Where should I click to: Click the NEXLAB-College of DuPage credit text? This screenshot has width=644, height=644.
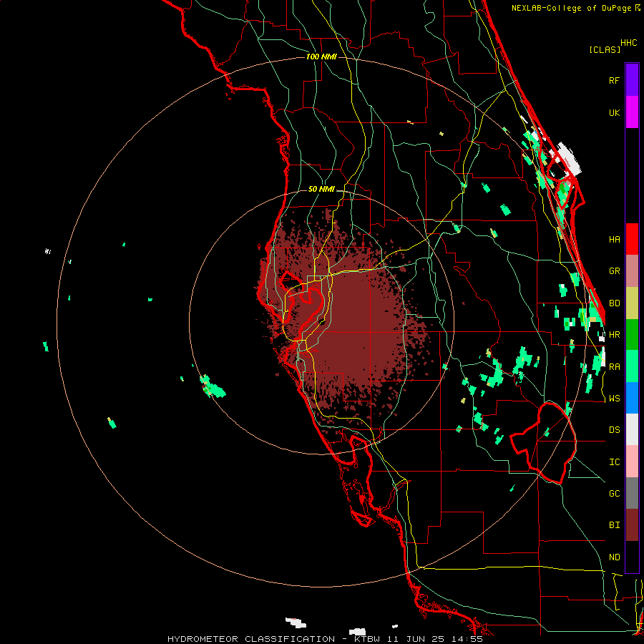[x=571, y=8]
